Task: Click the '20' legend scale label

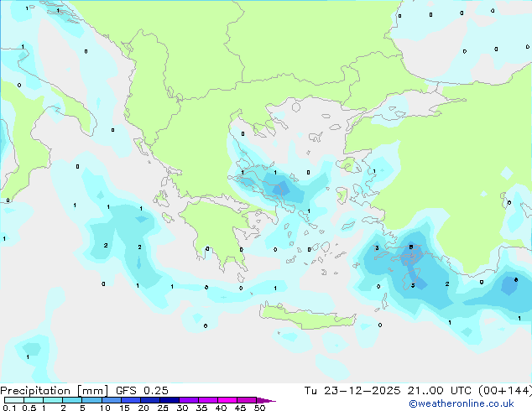Action: point(143,408)
